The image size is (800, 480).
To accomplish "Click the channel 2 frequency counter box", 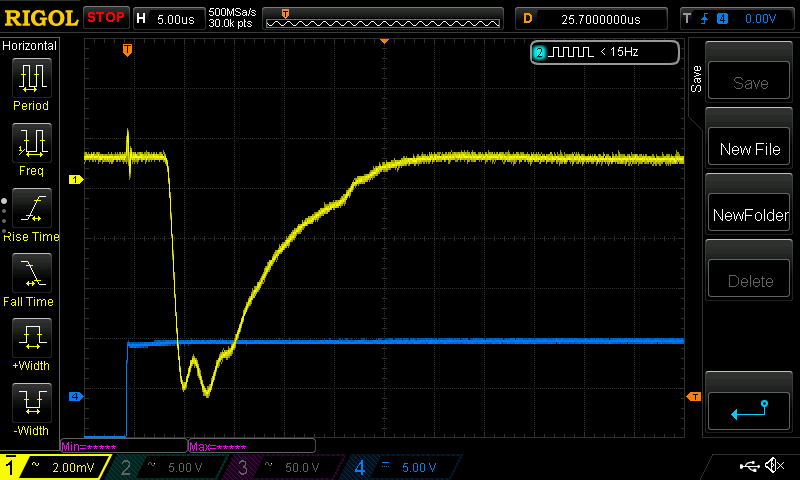I will (x=605, y=52).
